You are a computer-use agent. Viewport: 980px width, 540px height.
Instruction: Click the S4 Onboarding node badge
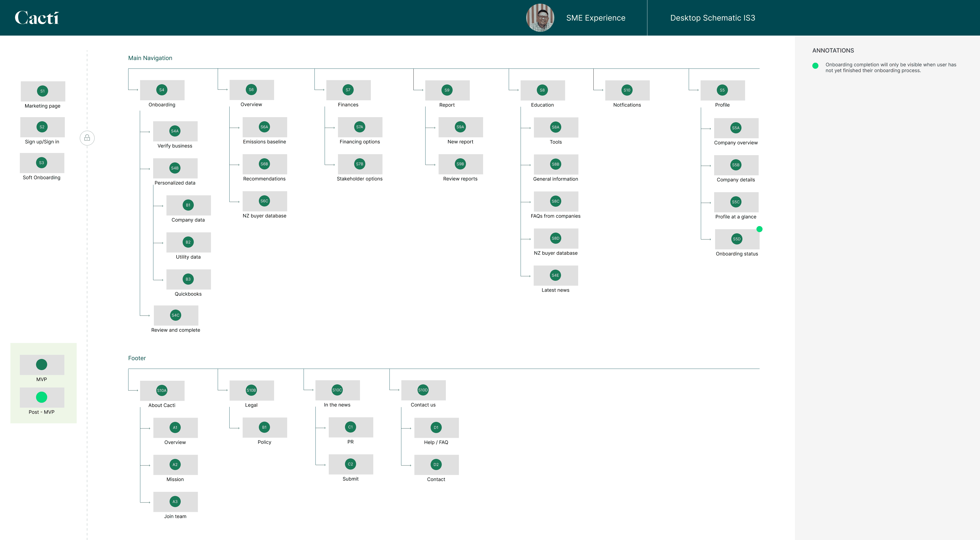(x=162, y=90)
